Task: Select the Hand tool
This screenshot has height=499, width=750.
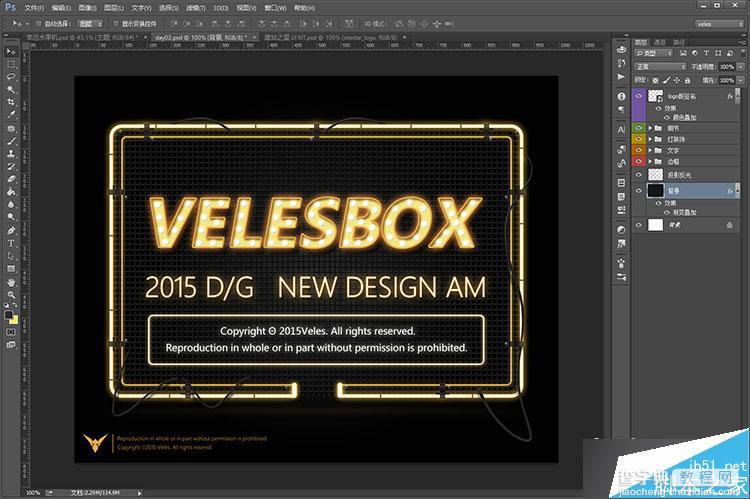Action: pyautogui.click(x=11, y=282)
